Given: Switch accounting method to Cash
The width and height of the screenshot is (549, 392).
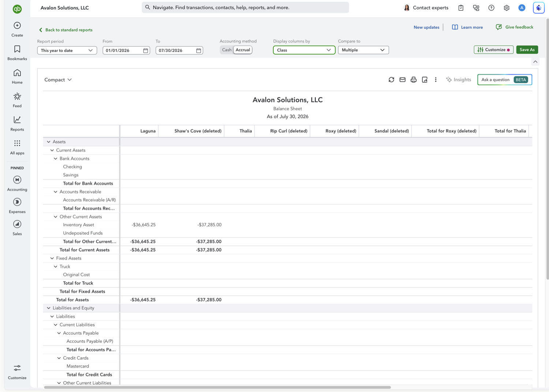Looking at the screenshot, I should 227,50.
